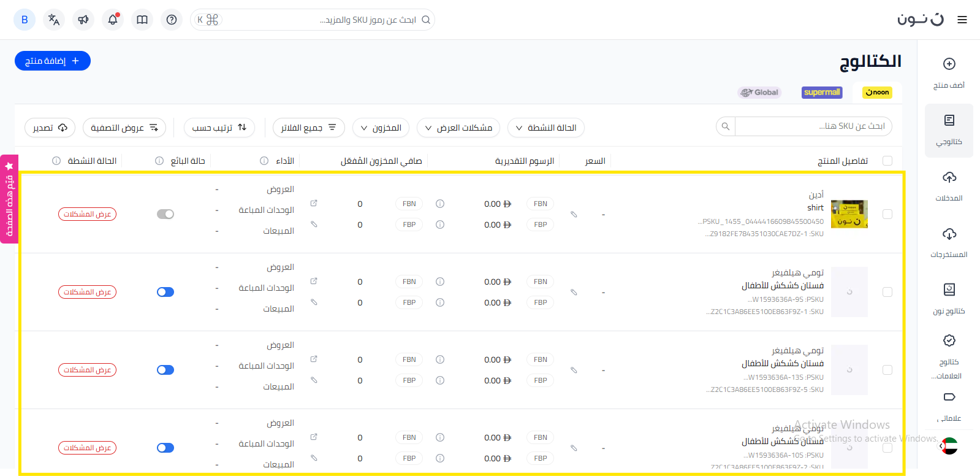Select the checkbox for the shirt product

pyautogui.click(x=887, y=214)
